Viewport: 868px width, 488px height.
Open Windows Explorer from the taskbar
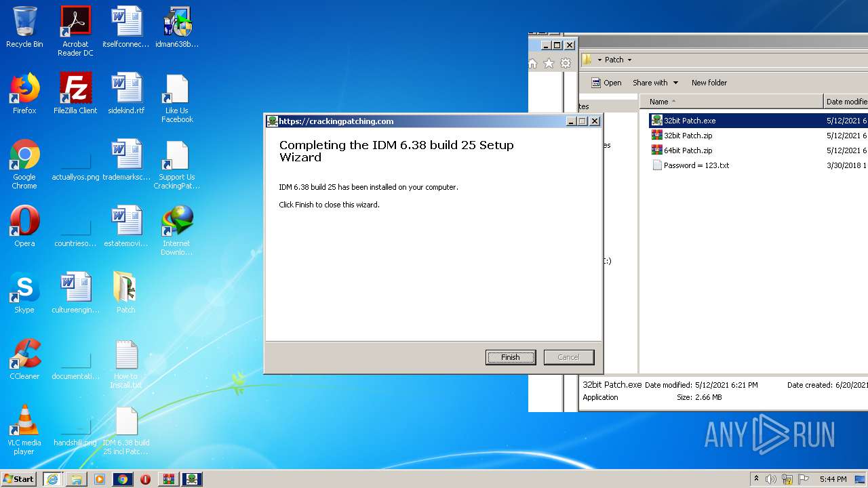(x=76, y=479)
